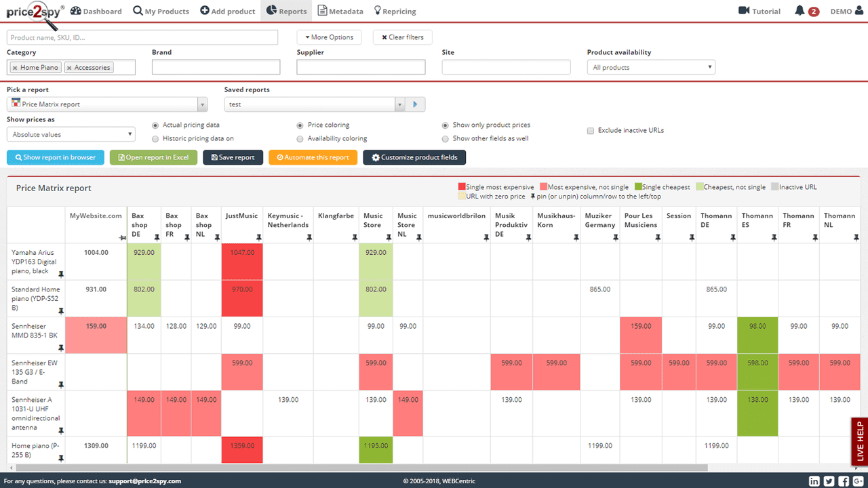
Task: Select Historic pricing data on option
Action: coord(156,138)
